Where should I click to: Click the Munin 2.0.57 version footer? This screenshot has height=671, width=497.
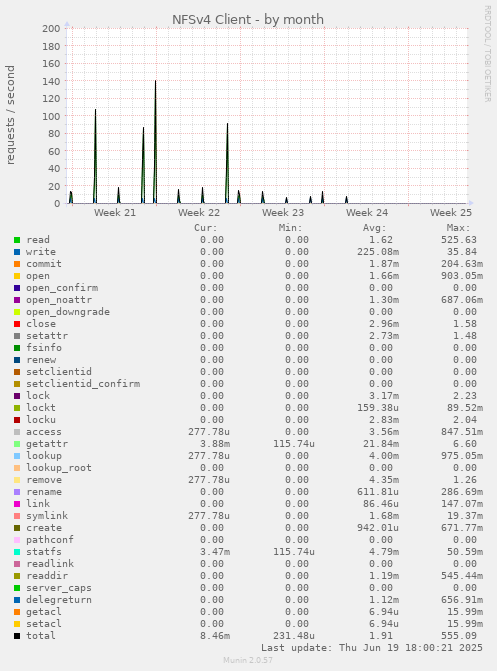click(x=248, y=660)
